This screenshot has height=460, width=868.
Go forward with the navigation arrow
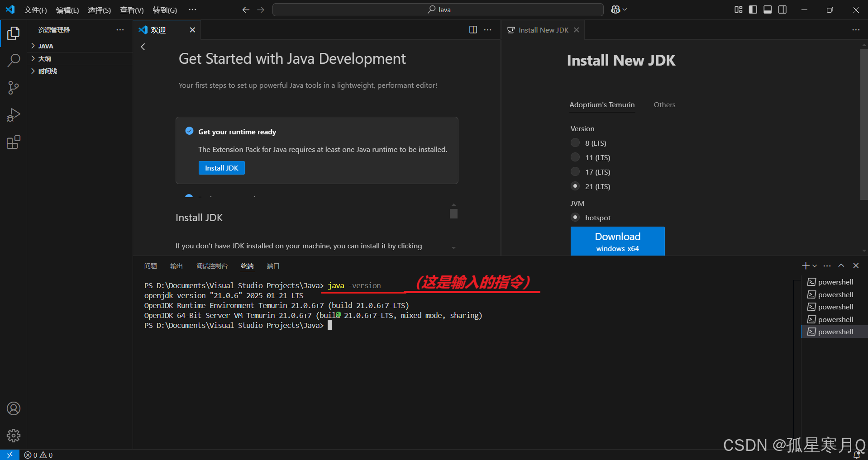pyautogui.click(x=261, y=9)
